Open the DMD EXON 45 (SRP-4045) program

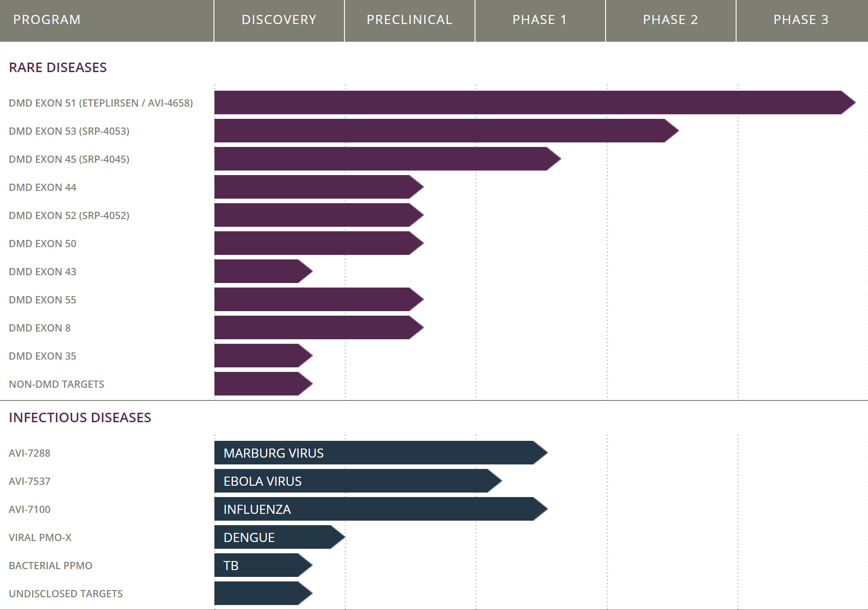coord(69,159)
